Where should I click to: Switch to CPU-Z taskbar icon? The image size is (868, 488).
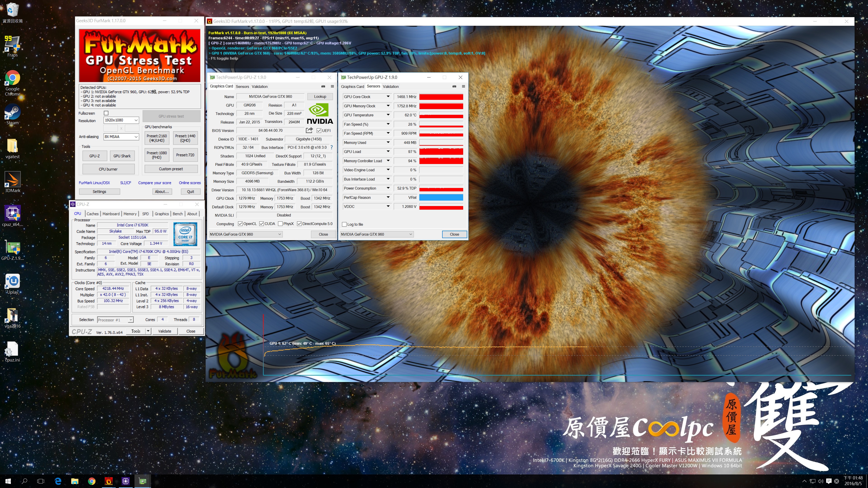(125, 481)
